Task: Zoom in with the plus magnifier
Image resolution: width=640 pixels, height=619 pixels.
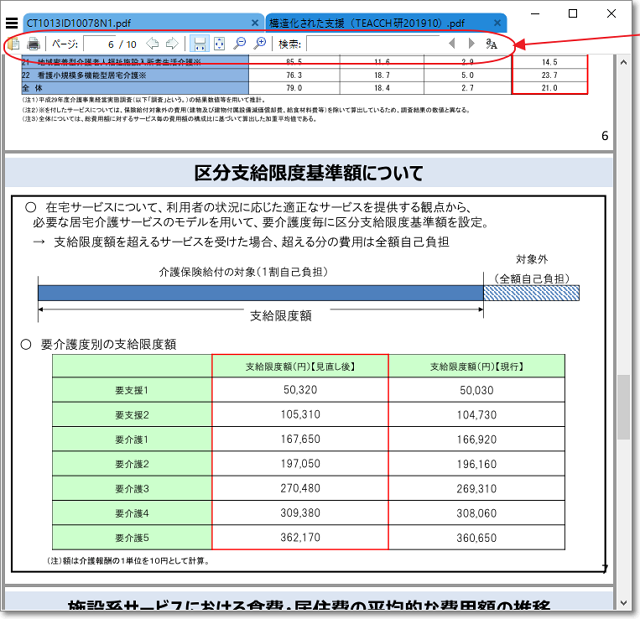Action: coord(260,44)
